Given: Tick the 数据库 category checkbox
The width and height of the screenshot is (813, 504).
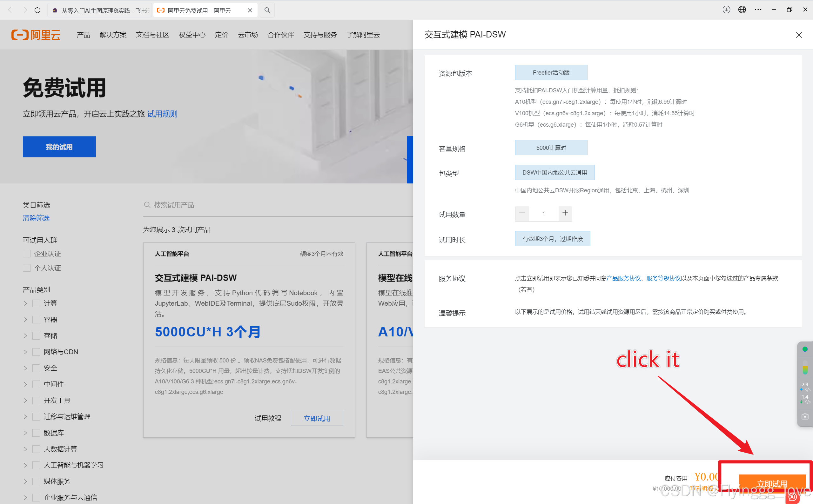Looking at the screenshot, I should coord(36,433).
